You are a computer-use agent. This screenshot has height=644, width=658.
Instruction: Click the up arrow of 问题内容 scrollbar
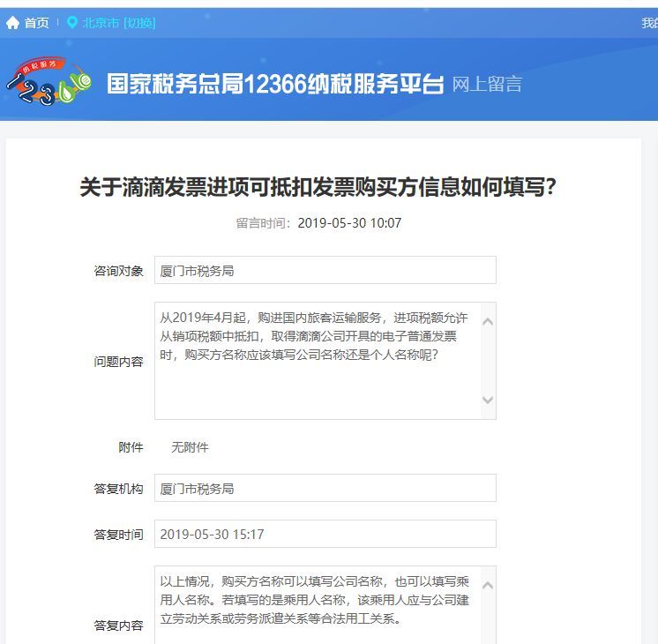tap(488, 322)
